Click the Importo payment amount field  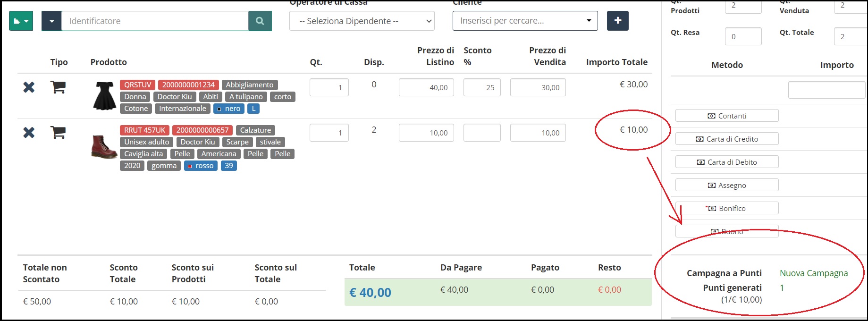coord(827,90)
